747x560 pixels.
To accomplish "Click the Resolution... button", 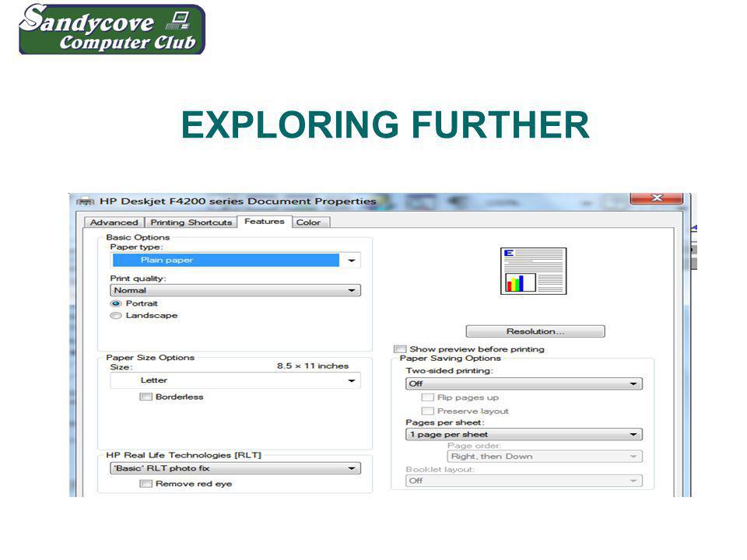I will [535, 331].
